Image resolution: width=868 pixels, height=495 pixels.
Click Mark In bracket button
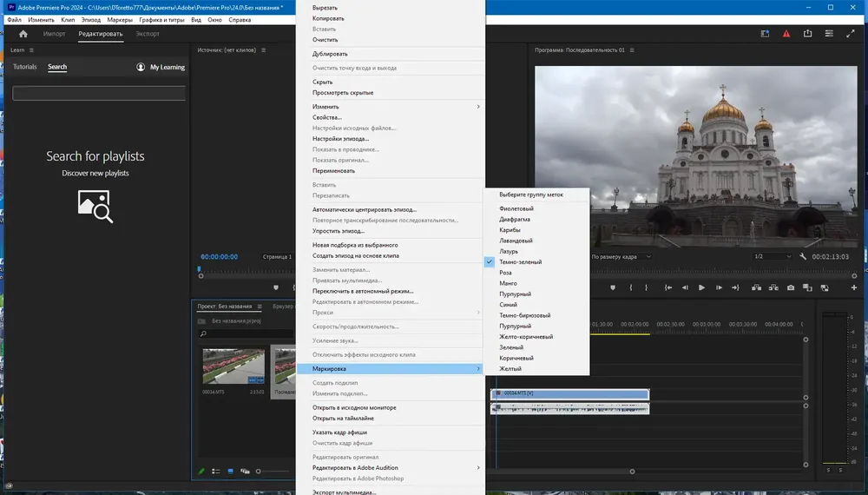pyautogui.click(x=630, y=288)
